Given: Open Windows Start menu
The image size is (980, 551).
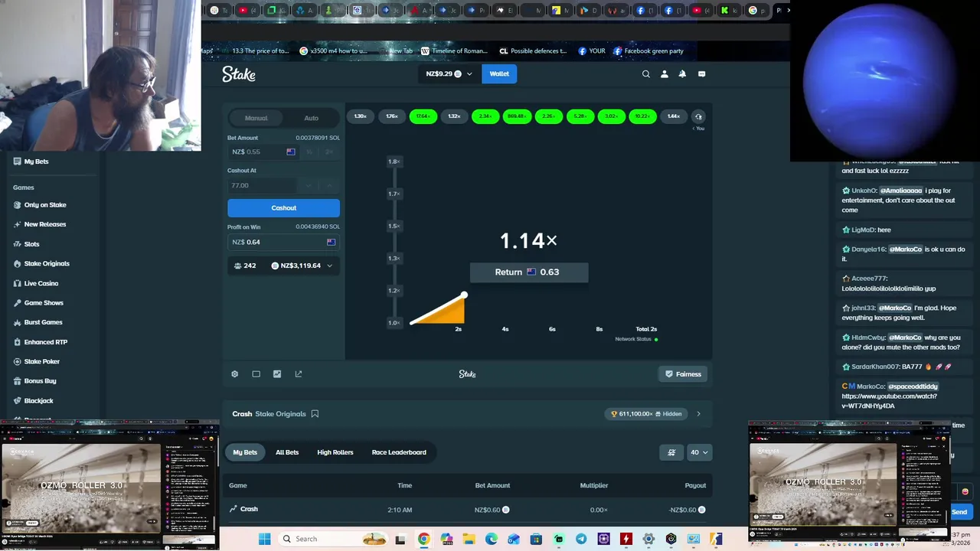Looking at the screenshot, I should (264, 539).
